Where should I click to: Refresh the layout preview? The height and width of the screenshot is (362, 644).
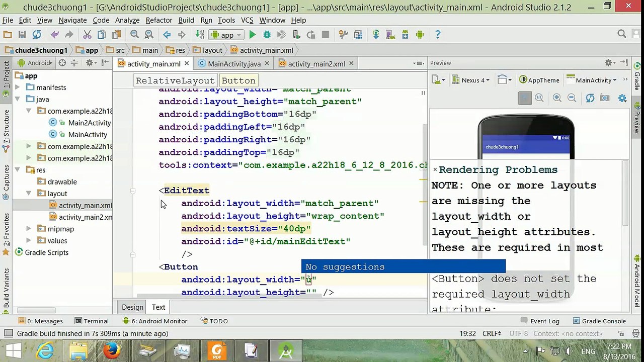tap(590, 98)
